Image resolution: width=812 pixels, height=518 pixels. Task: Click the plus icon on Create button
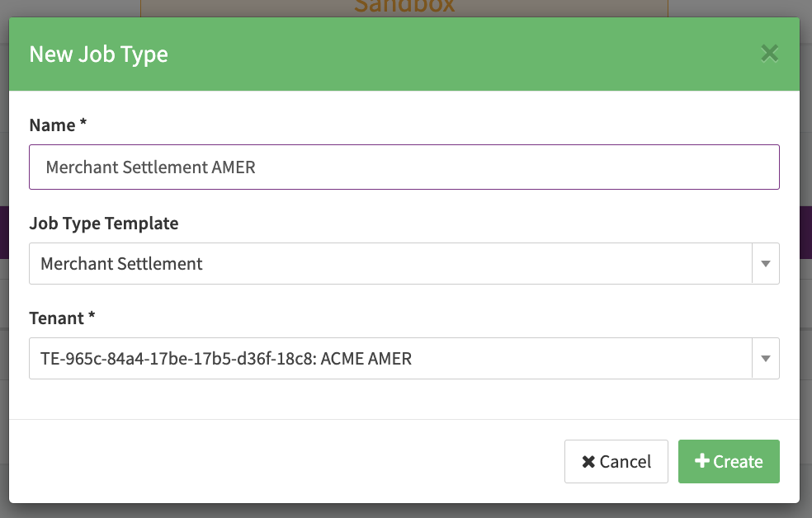click(x=702, y=461)
